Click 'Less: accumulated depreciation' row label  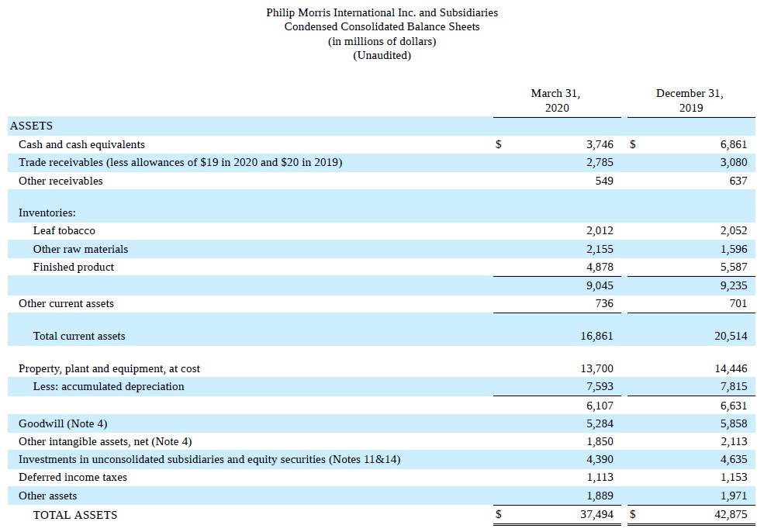click(x=109, y=387)
